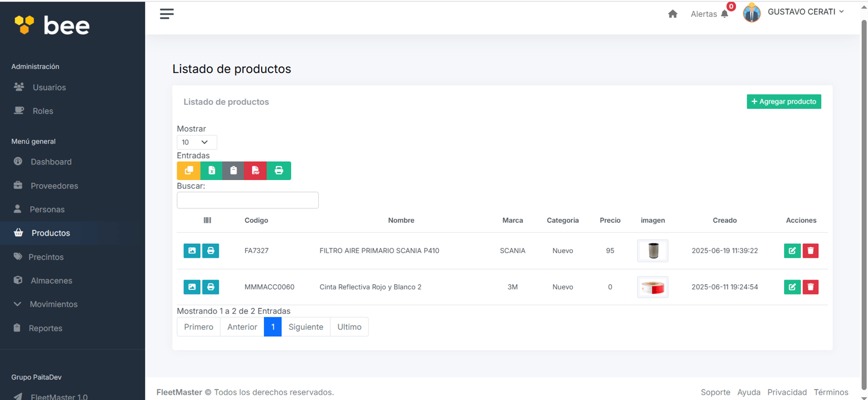
Task: Open the Alertas notification bell
Action: coord(724,14)
